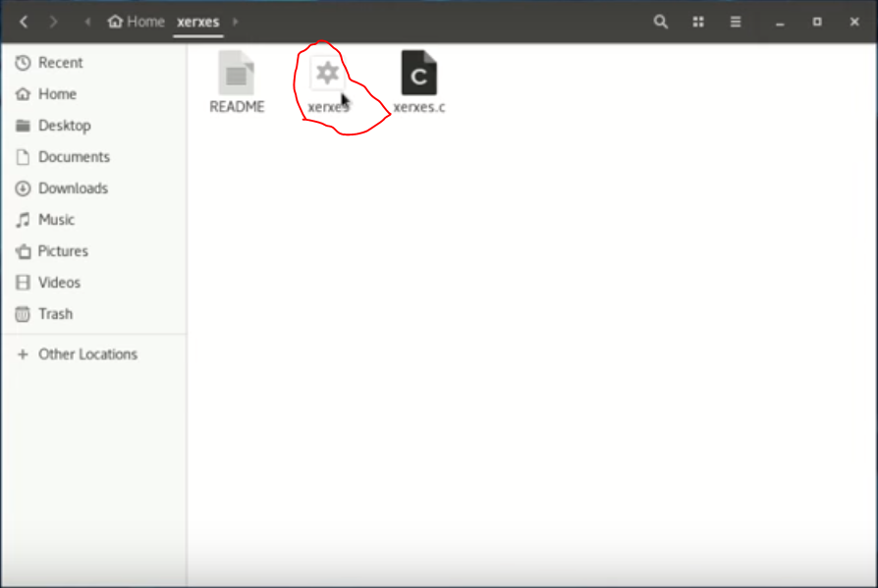The width and height of the screenshot is (878, 588).
Task: Expand path bar right arrow
Action: 236,22
